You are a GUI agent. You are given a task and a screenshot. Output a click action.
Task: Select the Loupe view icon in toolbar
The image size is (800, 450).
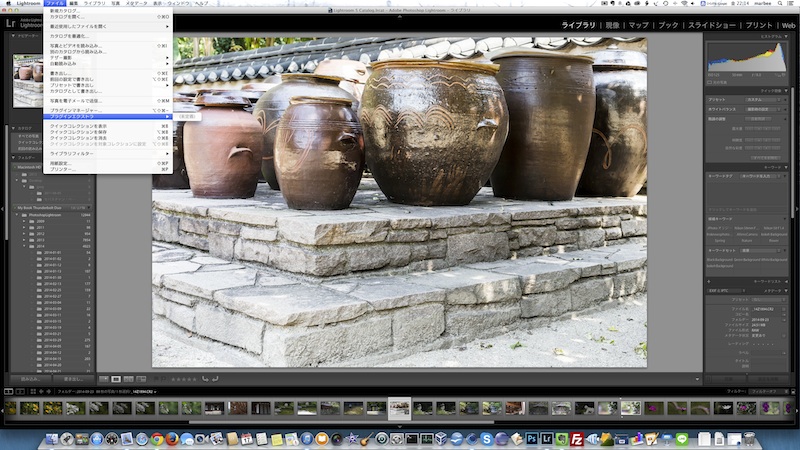[x=116, y=379]
